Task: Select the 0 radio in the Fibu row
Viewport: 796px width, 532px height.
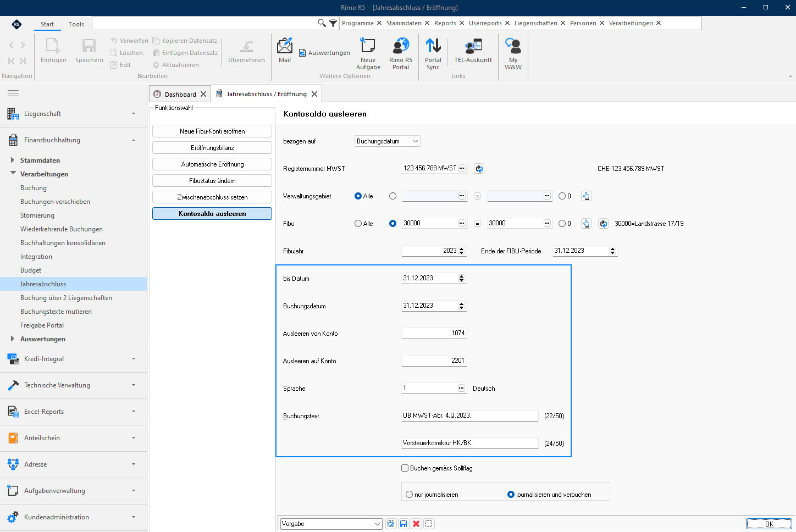Action: tap(562, 224)
